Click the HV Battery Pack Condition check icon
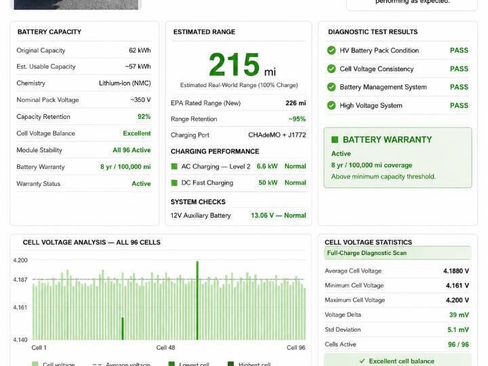 point(331,50)
